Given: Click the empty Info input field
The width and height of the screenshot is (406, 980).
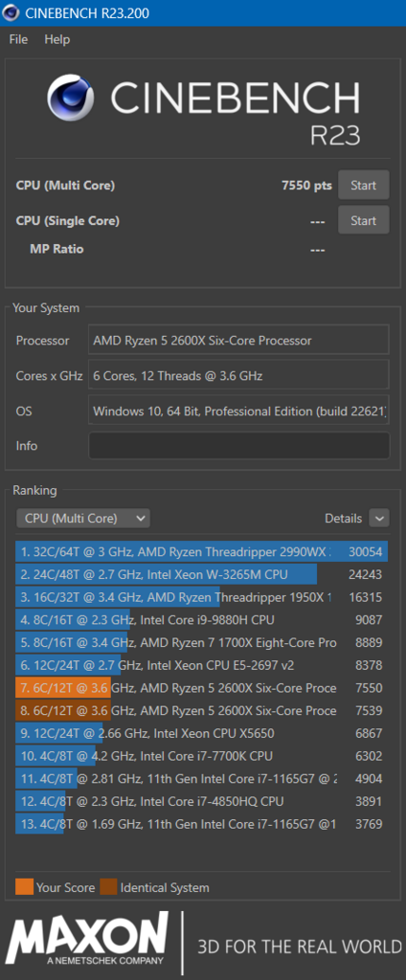Looking at the screenshot, I should click(238, 446).
